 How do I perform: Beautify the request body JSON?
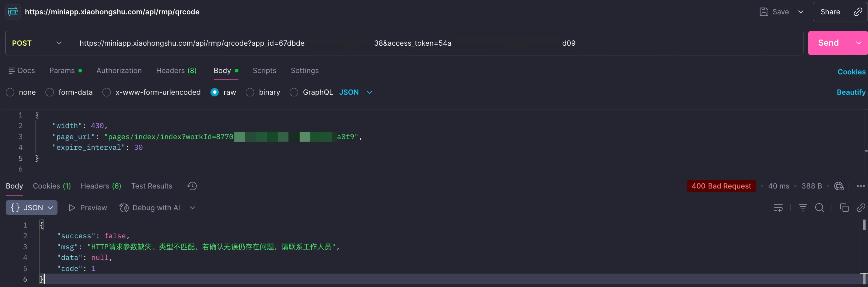(851, 92)
